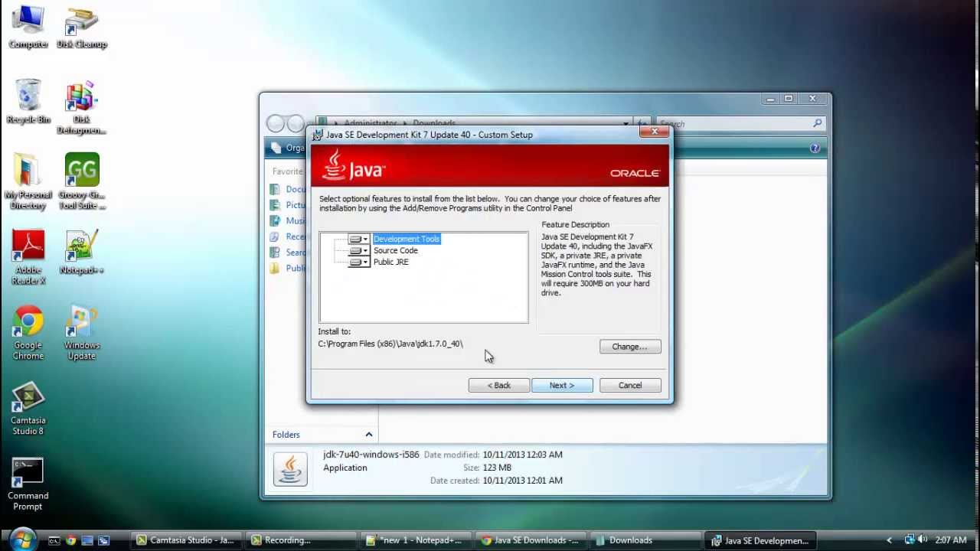Select the Windows Update desktop shortcut
The width and height of the screenshot is (980, 551).
[x=82, y=333]
